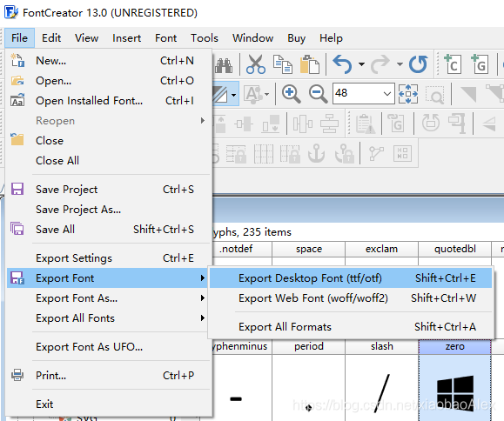
Task: Select Save Project menu entry
Action: click(108, 189)
